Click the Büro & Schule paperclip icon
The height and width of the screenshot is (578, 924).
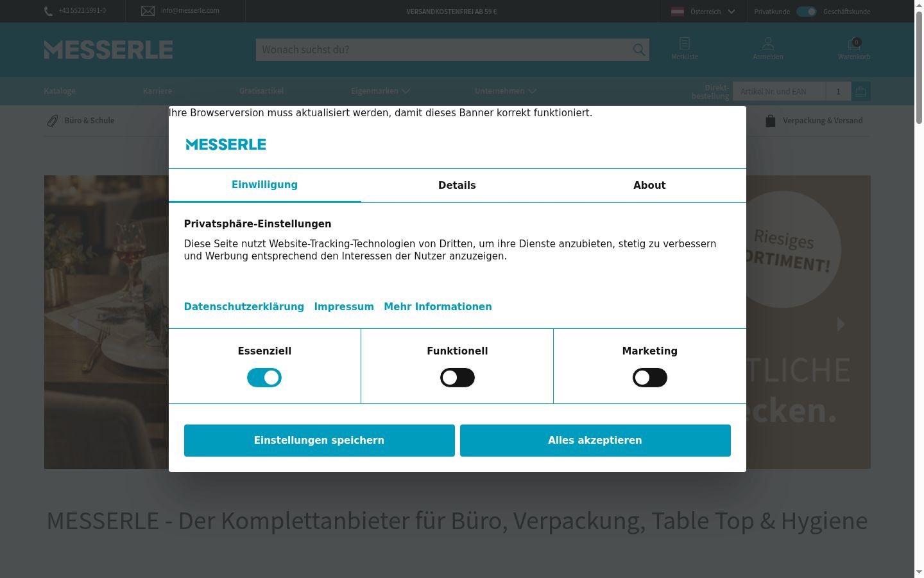[x=52, y=121]
